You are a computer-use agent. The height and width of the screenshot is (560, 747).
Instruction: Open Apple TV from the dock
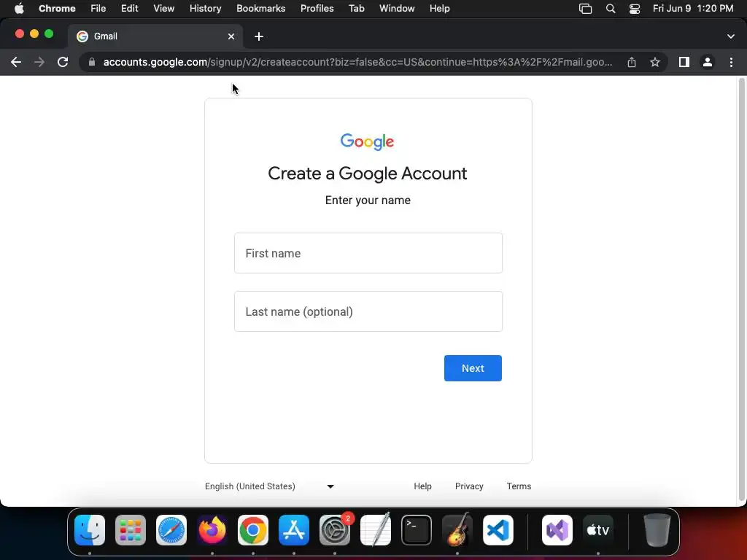(x=598, y=530)
